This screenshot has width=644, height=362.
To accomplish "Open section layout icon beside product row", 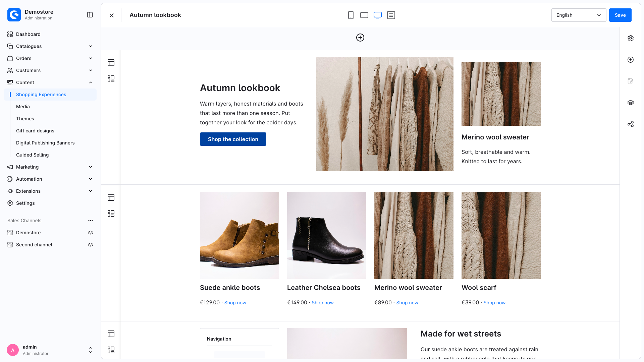I will [x=111, y=197].
